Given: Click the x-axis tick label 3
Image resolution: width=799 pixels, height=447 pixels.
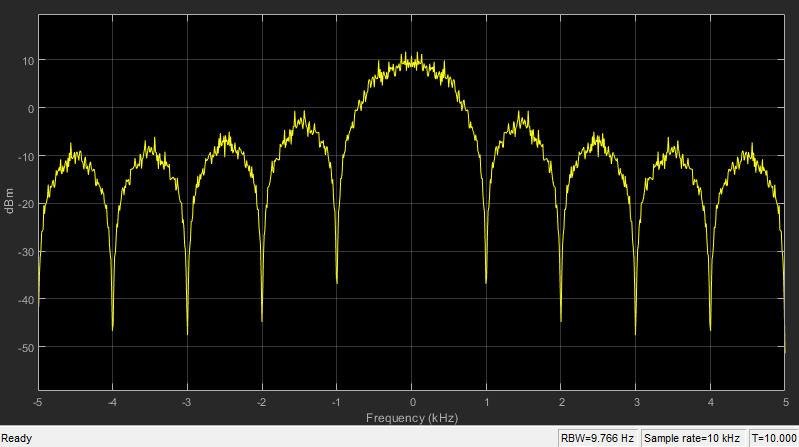Looking at the screenshot, I should tap(636, 403).
